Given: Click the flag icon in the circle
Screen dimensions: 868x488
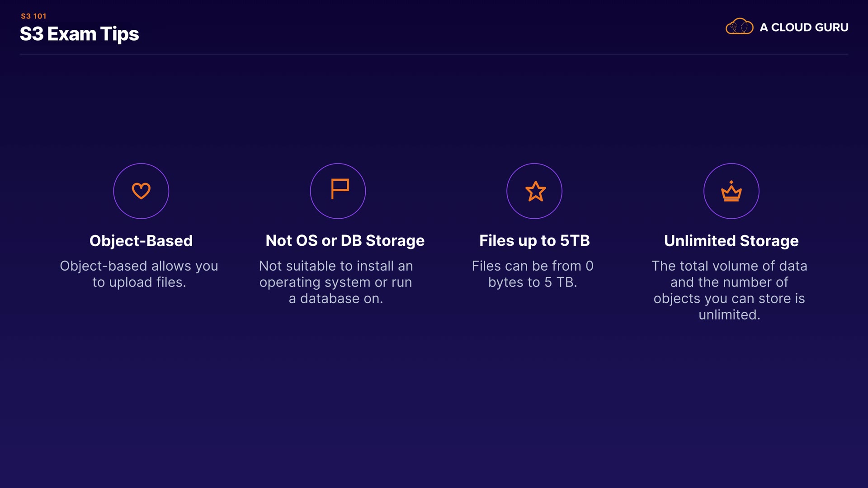Looking at the screenshot, I should [x=339, y=189].
